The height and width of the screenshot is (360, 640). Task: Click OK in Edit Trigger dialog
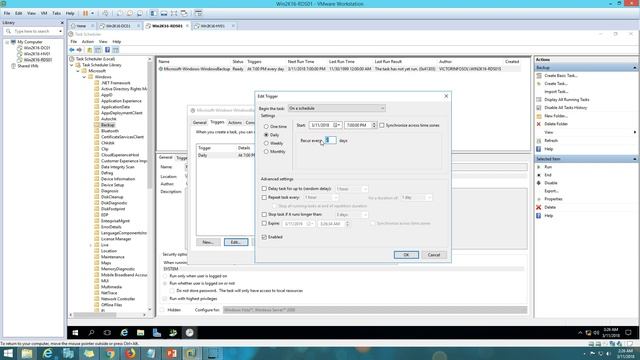[x=406, y=255]
